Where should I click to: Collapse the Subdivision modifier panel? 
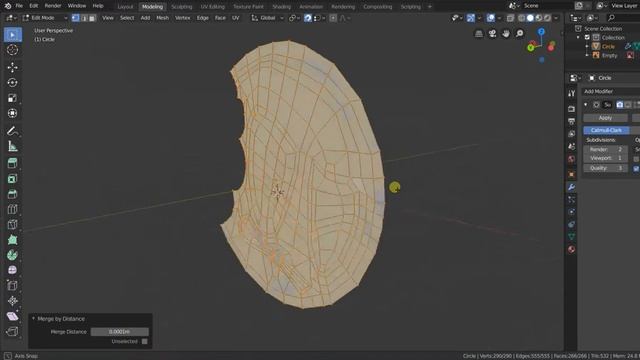(x=586, y=105)
